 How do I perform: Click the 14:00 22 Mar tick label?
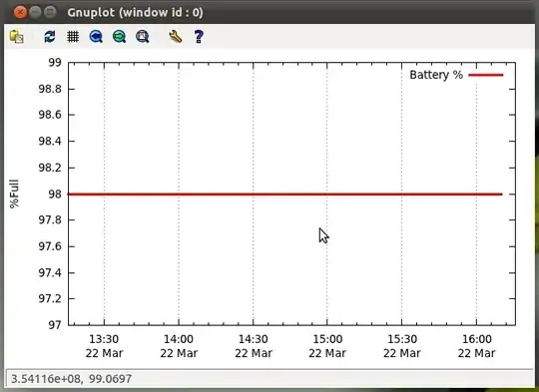point(179,346)
